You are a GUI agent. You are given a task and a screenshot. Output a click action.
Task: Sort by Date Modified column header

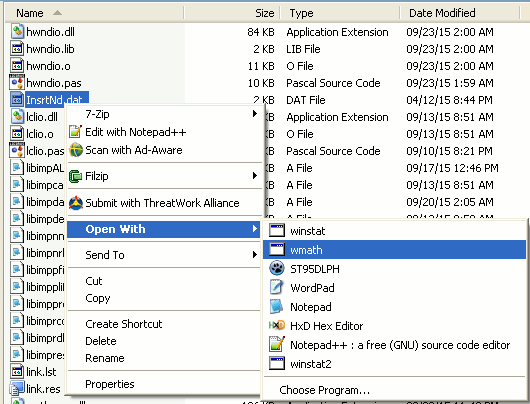point(460,13)
